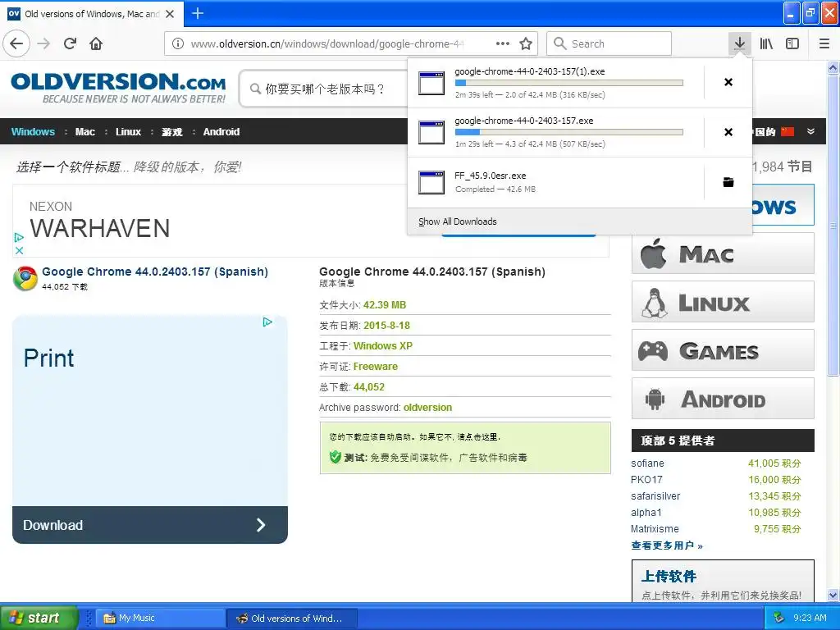Expand the language selector chevron

[x=811, y=131]
